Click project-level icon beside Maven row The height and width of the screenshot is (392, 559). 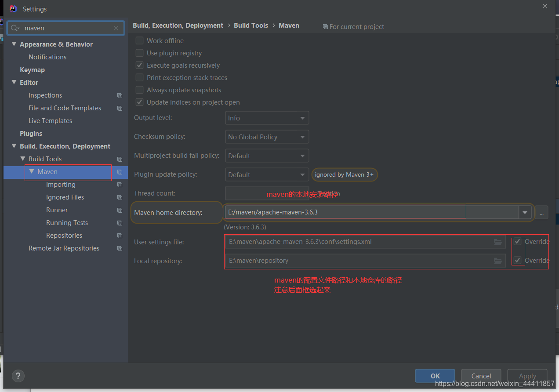tap(120, 172)
